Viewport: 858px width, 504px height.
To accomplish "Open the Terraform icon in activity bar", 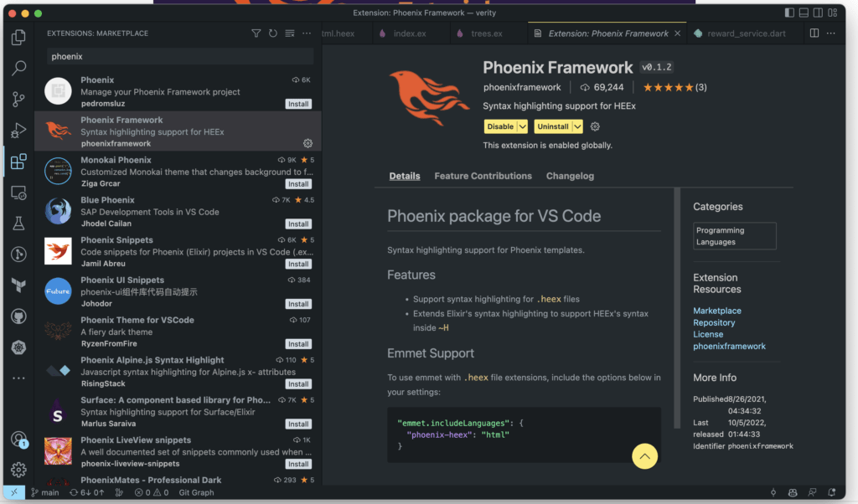I will pyautogui.click(x=18, y=285).
